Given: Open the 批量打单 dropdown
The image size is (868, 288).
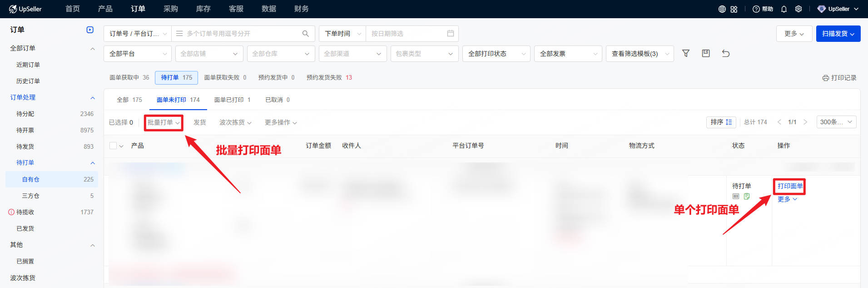Looking at the screenshot, I should click(x=164, y=122).
